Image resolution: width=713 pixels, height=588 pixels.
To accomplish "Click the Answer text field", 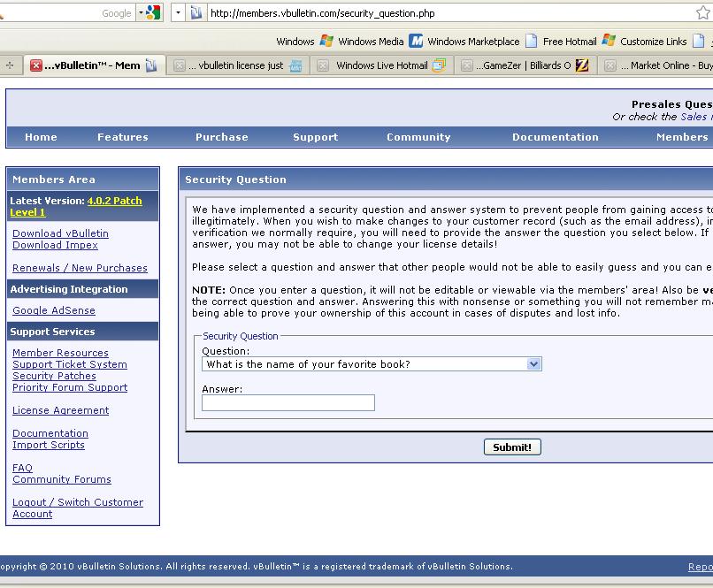I will click(288, 402).
